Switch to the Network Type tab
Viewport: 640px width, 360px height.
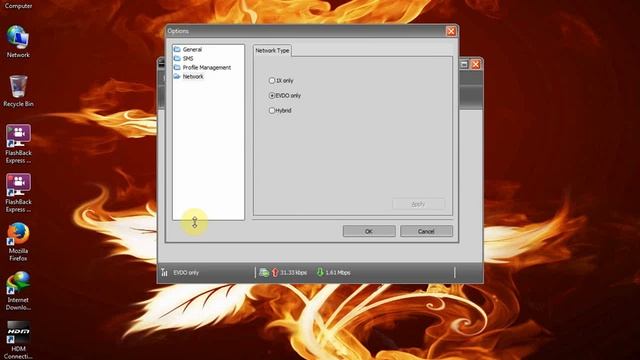(272, 50)
